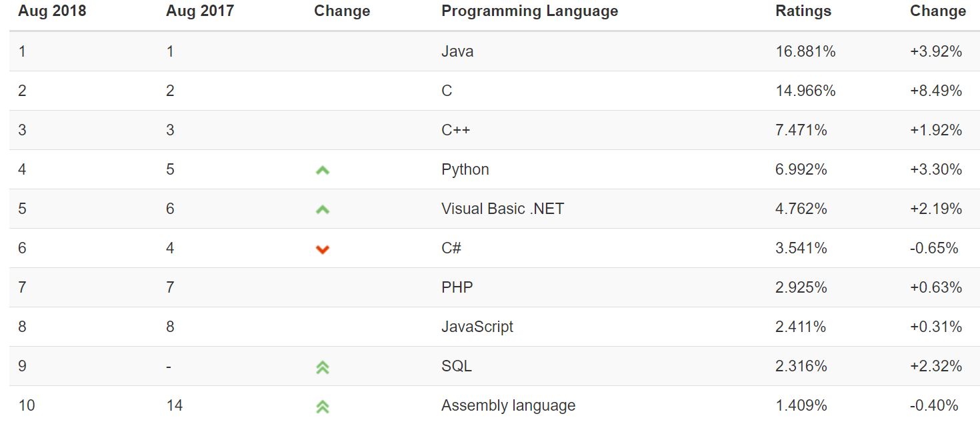Select the -0.65% change value for C#
The image size is (980, 422).
pyautogui.click(x=933, y=248)
